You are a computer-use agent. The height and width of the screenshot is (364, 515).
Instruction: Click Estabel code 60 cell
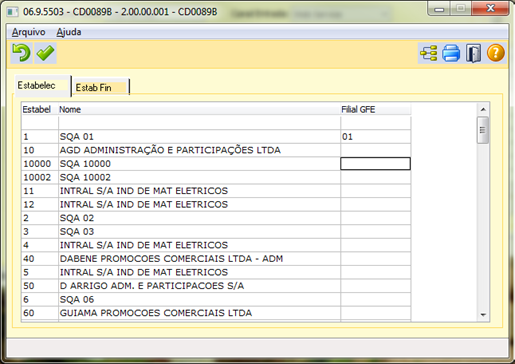pyautogui.click(x=40, y=313)
